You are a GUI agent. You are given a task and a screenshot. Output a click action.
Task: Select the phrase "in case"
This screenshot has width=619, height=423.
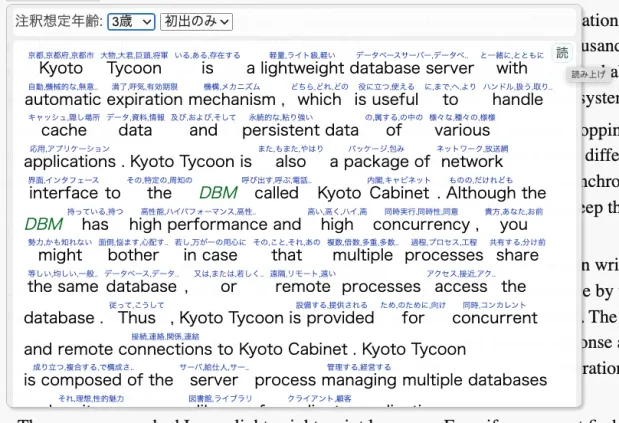pos(210,255)
